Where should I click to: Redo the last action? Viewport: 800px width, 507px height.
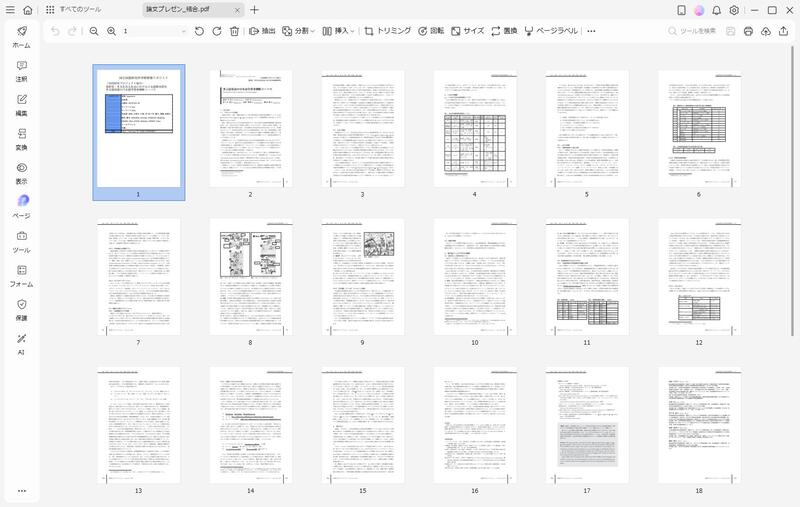point(72,31)
